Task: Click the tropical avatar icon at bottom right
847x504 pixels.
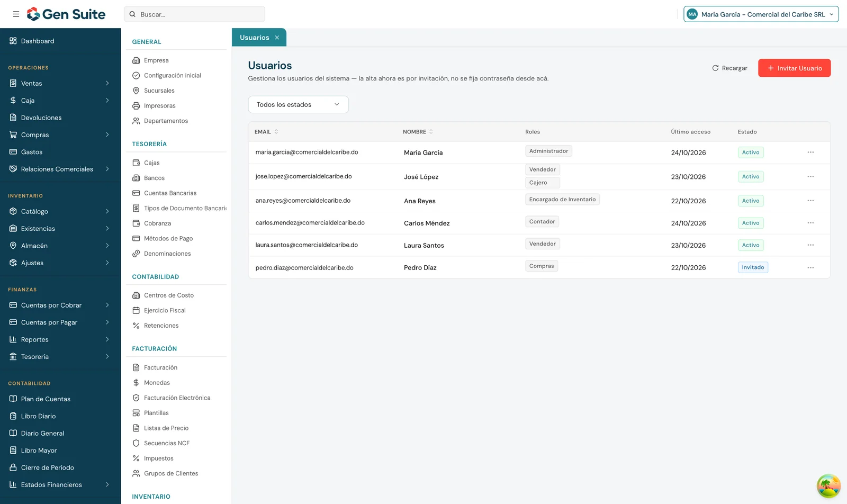Action: coord(828,486)
